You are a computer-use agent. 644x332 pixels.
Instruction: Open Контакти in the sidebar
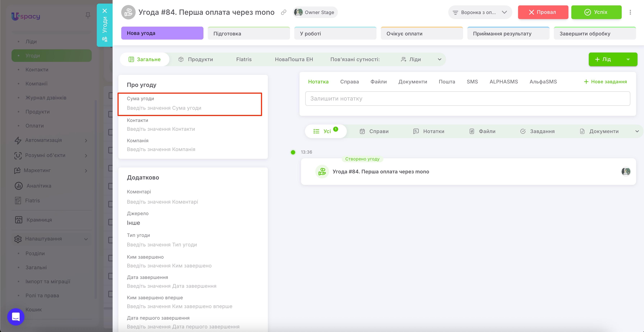(x=37, y=69)
